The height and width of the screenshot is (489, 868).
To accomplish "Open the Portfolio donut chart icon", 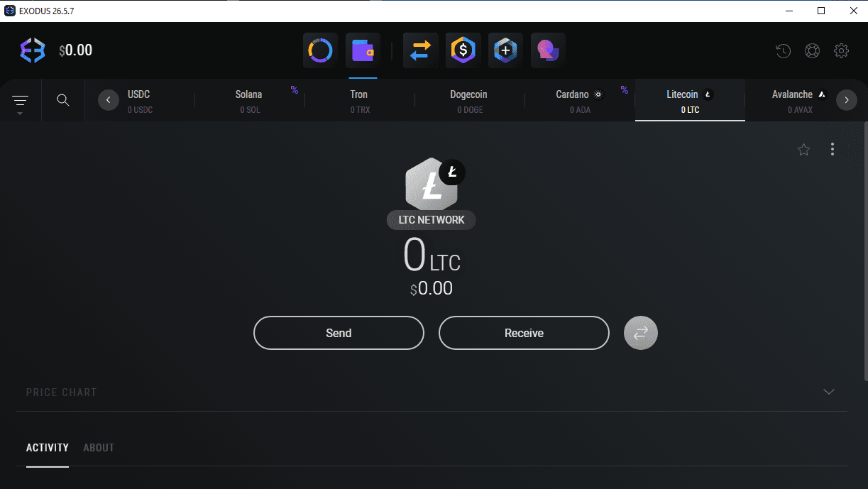I will click(x=320, y=50).
